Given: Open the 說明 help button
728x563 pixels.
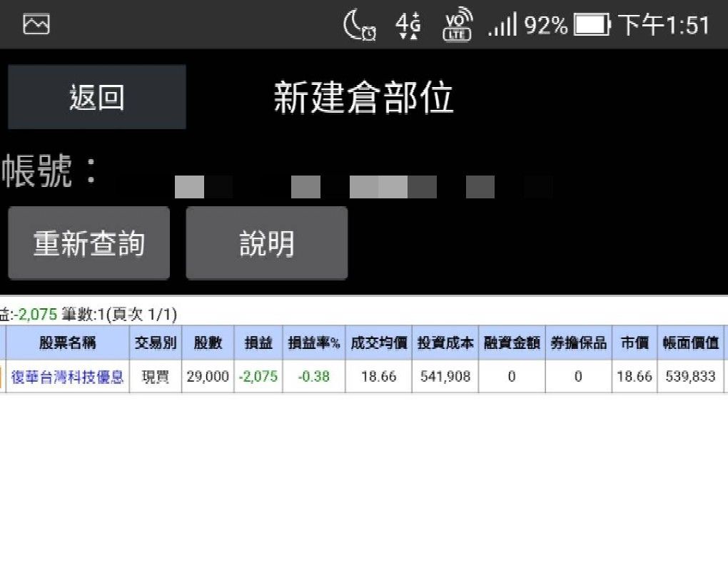Looking at the screenshot, I should [x=266, y=243].
